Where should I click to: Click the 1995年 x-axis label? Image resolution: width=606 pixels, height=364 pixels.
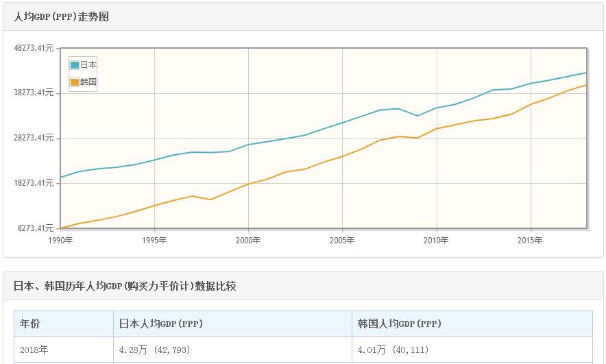coord(155,240)
